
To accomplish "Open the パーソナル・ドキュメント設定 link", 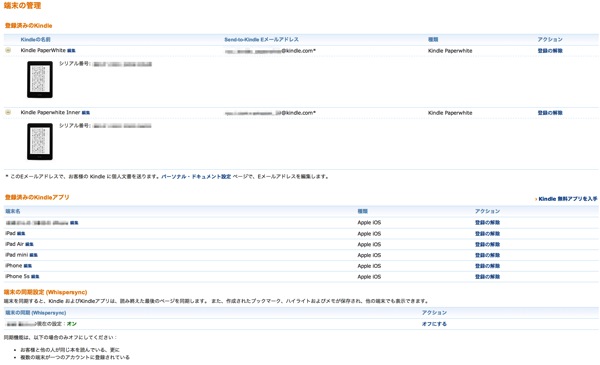I will point(196,176).
